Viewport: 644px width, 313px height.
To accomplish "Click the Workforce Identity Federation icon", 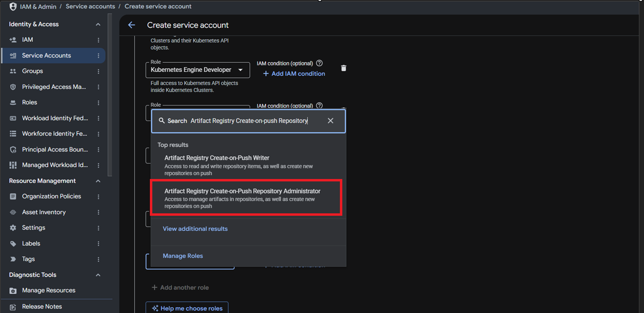I will [13, 134].
